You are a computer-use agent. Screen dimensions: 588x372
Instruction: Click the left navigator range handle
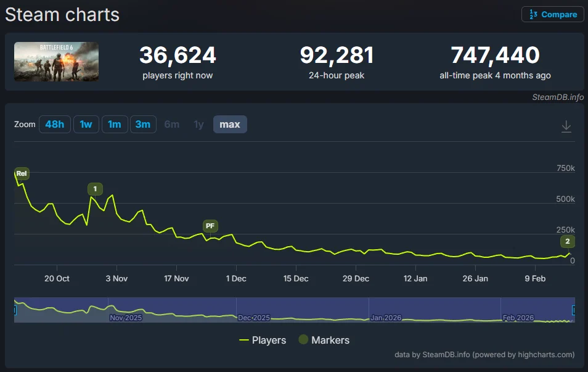tap(15, 310)
